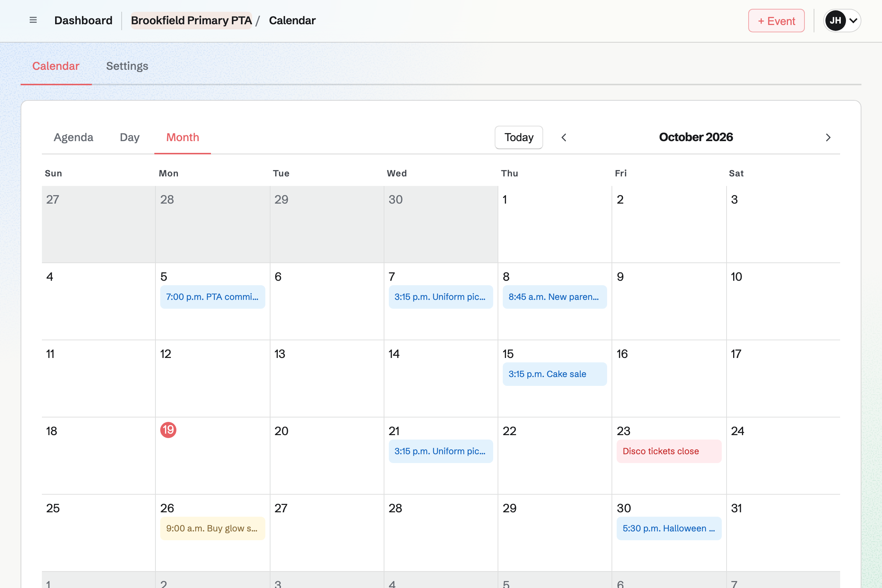The height and width of the screenshot is (588, 882).
Task: Select date 16 under Fri
Action: [622, 354]
